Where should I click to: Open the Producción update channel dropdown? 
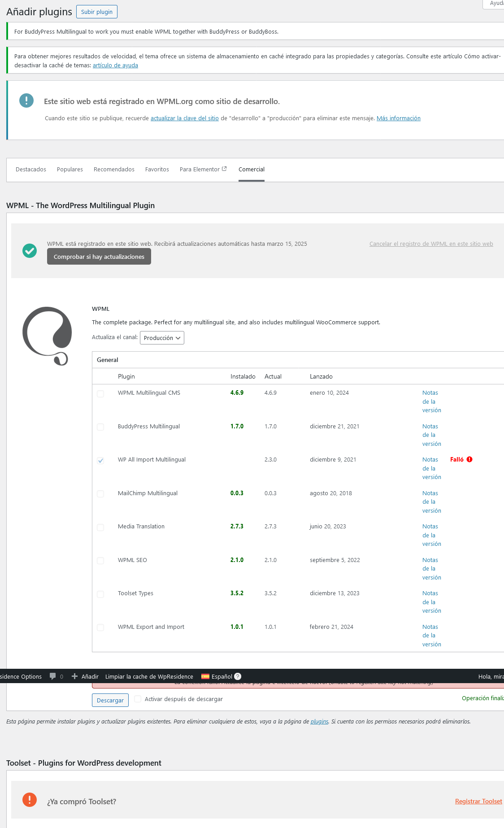(162, 338)
